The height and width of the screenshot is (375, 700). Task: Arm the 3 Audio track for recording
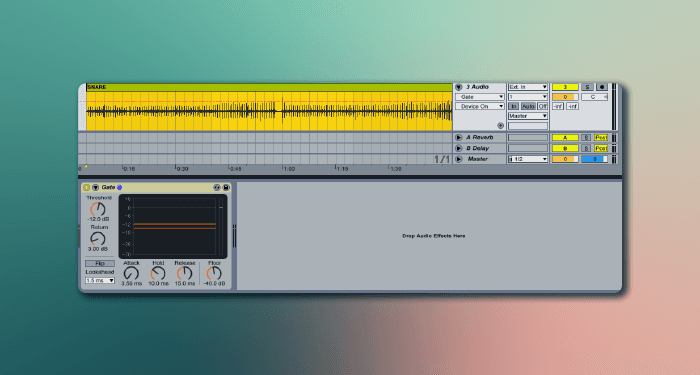pos(602,87)
